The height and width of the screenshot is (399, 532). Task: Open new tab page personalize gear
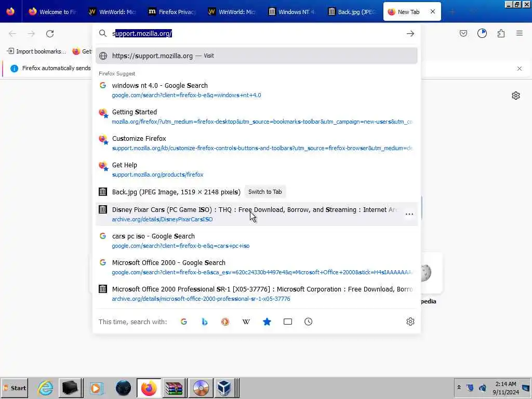point(516,96)
